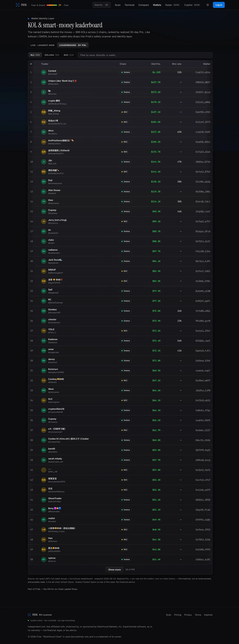Open Wallets in the top navigation
The width and height of the screenshot is (239, 644).
pyautogui.click(x=157, y=5)
